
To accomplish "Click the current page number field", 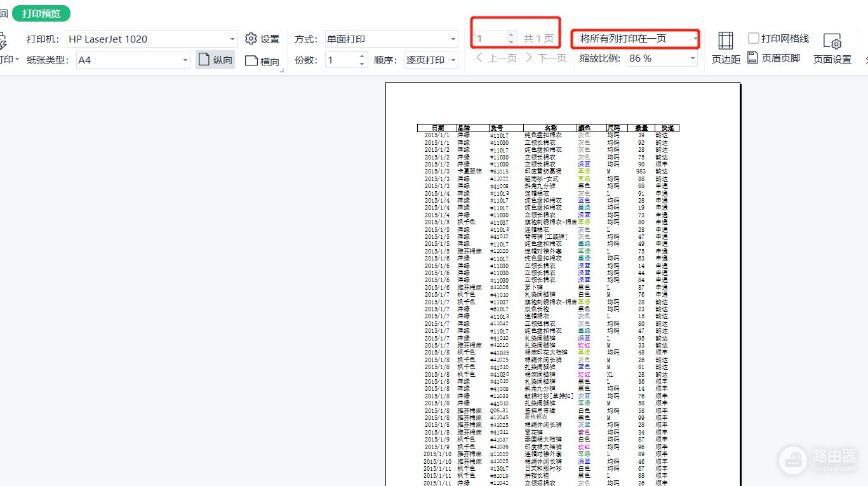I will pyautogui.click(x=490, y=39).
